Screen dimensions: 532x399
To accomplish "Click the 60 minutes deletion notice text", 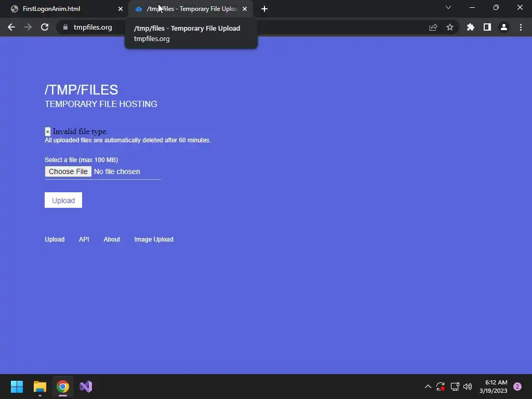I will 128,140.
